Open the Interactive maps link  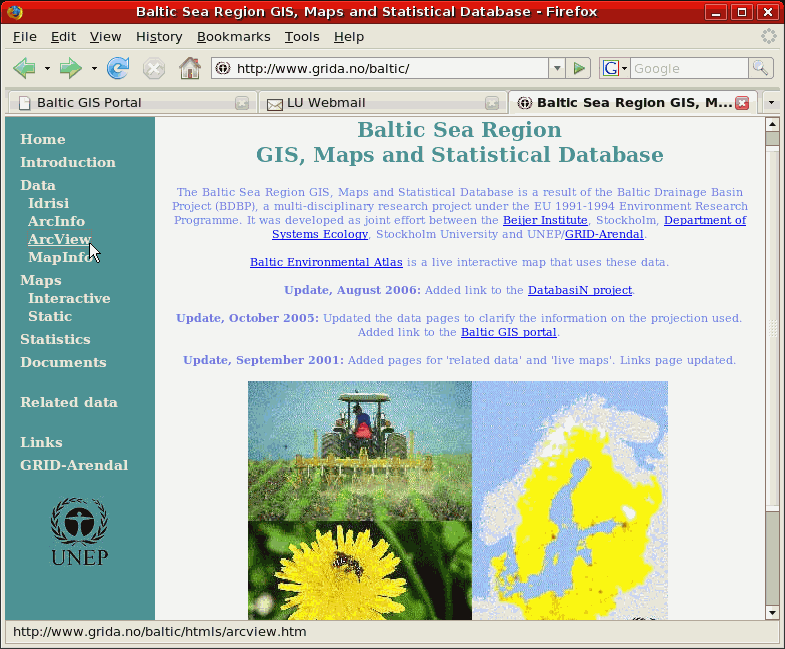69,298
